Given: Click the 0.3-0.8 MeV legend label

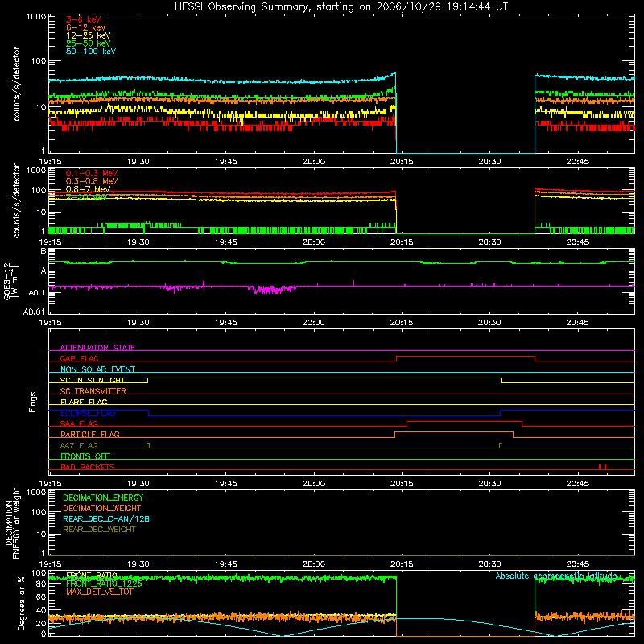Looking at the screenshot, I should pos(92,181).
